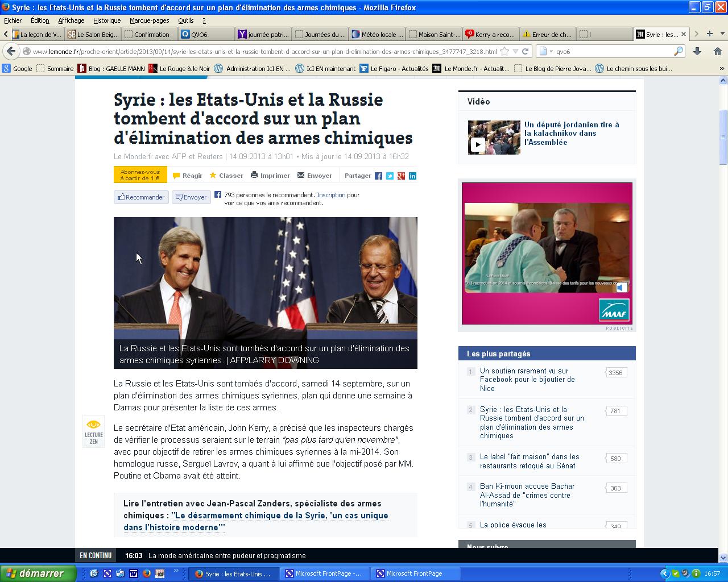The width and height of the screenshot is (728, 582).
Task: Expand hidden system tray icons arrow
Action: coord(664,573)
